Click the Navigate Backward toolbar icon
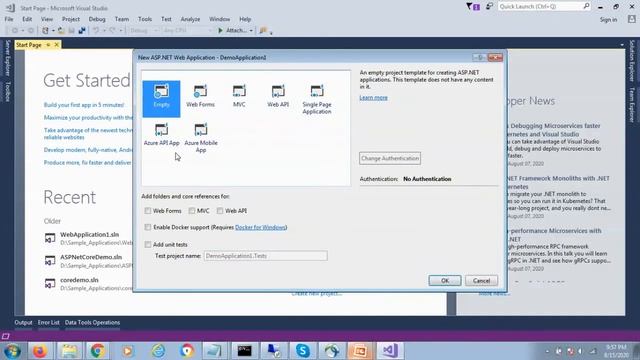 15,31
